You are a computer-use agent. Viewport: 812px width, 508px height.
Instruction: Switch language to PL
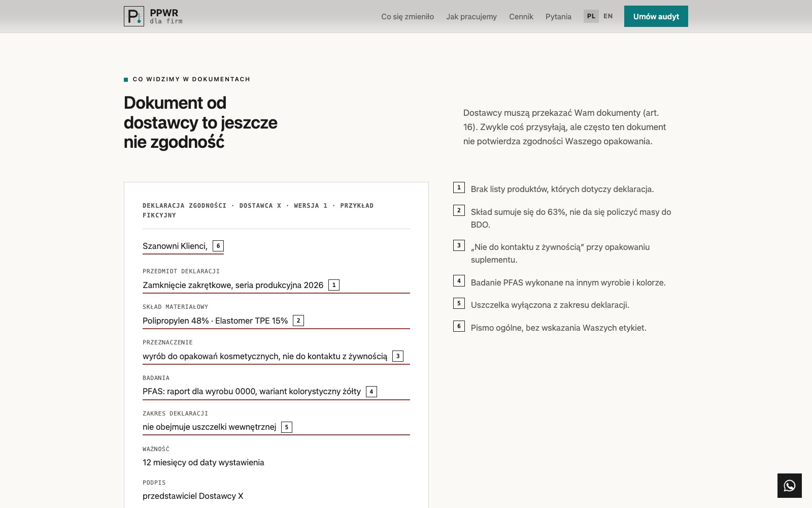tap(591, 16)
